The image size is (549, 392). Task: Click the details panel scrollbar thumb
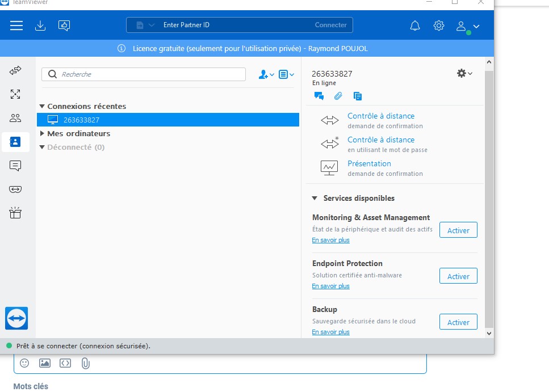[489, 200]
